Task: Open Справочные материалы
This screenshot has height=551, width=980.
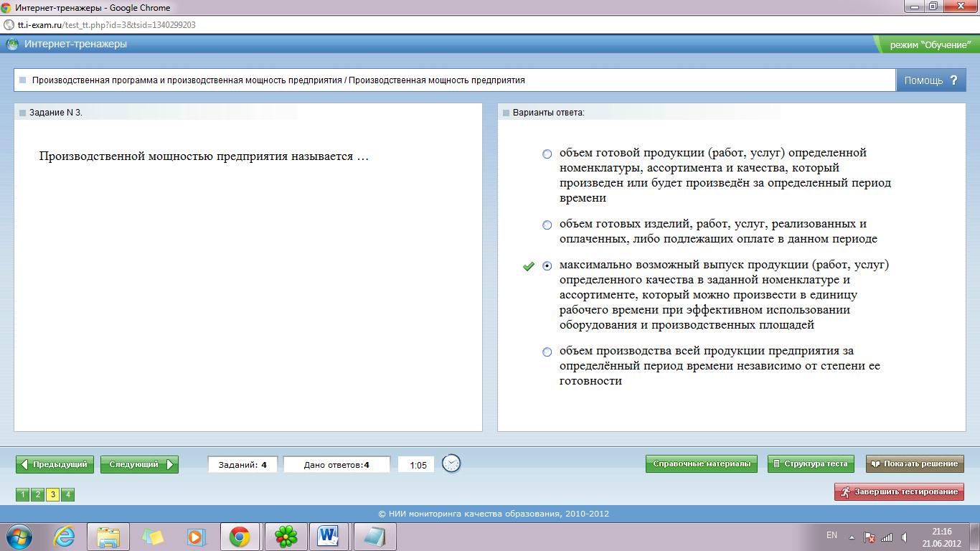Action: [701, 463]
